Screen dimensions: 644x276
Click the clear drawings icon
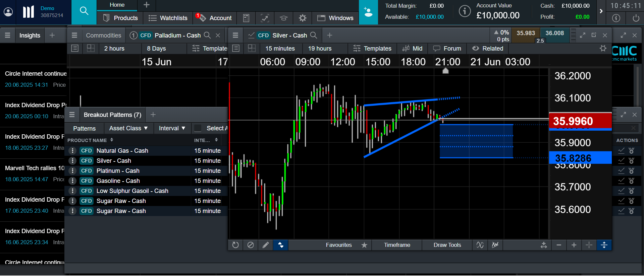coord(251,245)
